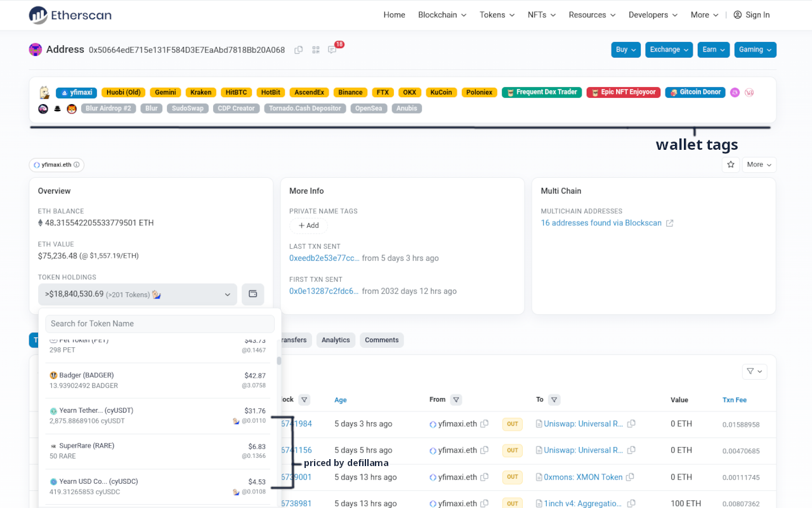Image resolution: width=812 pixels, height=508 pixels.
Task: Open the Developers dropdown
Action: tap(653, 15)
